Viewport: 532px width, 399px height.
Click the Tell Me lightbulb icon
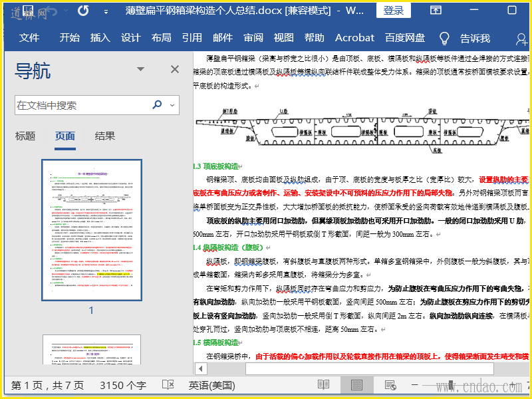445,38
